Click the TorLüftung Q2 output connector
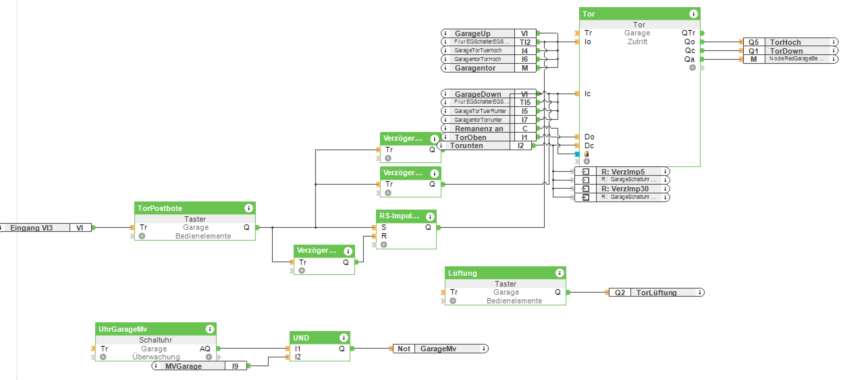Screen dimensions: 868x380 (x=656, y=293)
